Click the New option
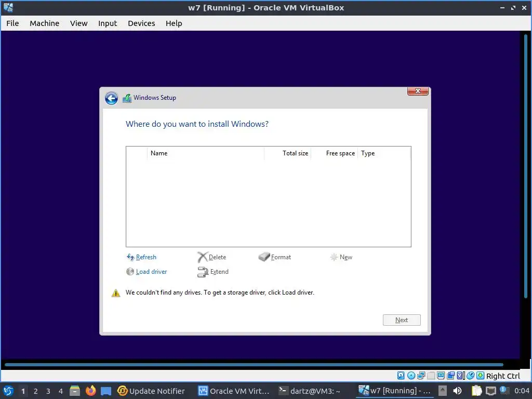The height and width of the screenshot is (399, 532). 345,257
